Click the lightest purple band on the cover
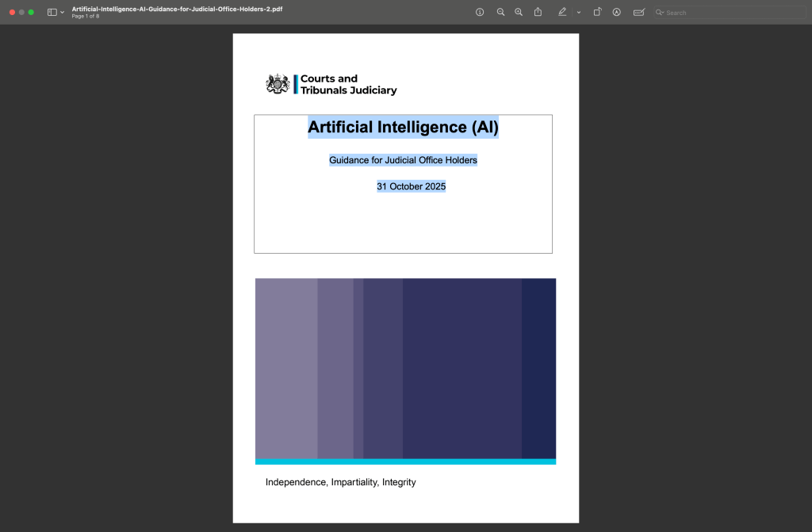This screenshot has width=812, height=532. 286,368
